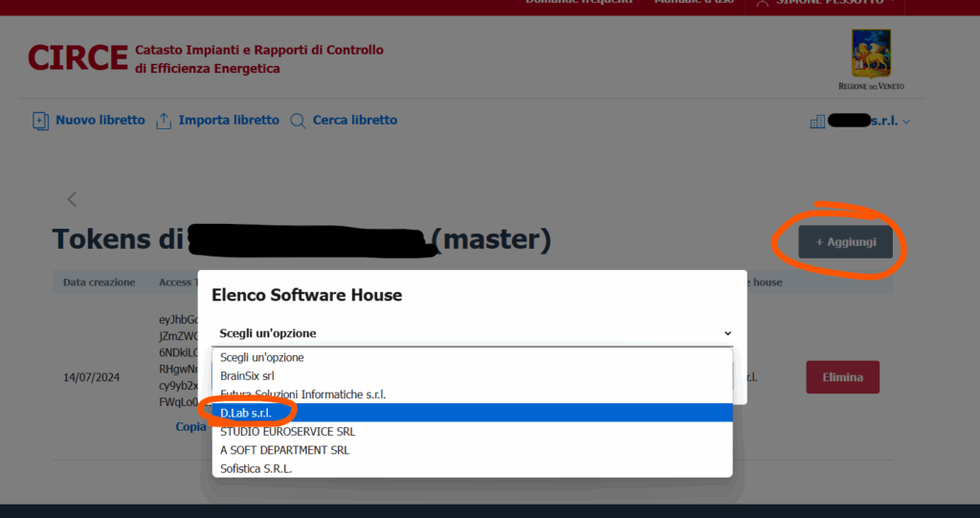Click the Nuovo libretto document icon
Image resolution: width=980 pixels, height=518 pixels.
[40, 121]
